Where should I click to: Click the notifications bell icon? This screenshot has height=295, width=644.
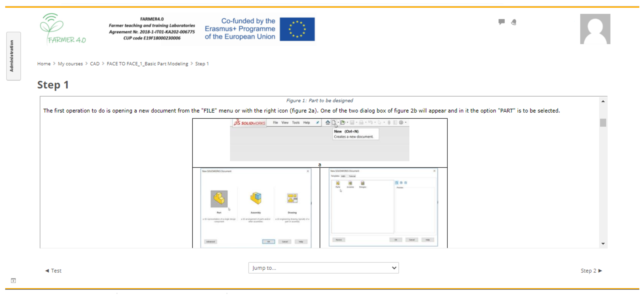[513, 22]
